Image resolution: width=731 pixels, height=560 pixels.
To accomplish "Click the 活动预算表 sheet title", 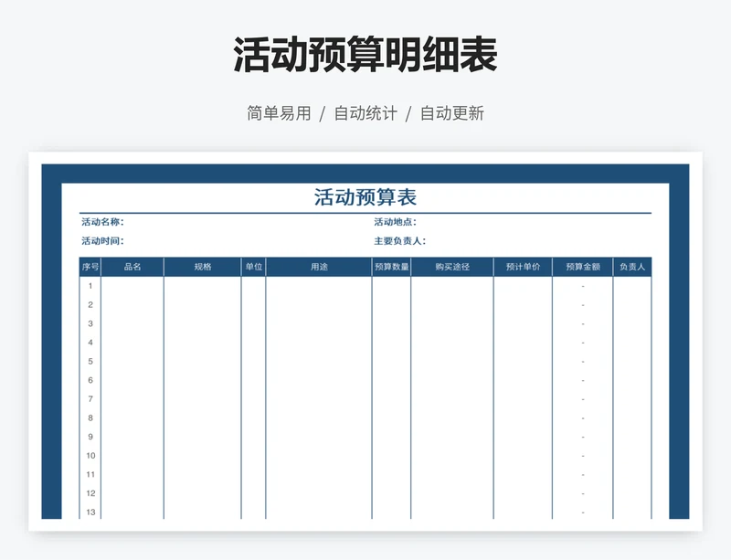I will coord(365,197).
